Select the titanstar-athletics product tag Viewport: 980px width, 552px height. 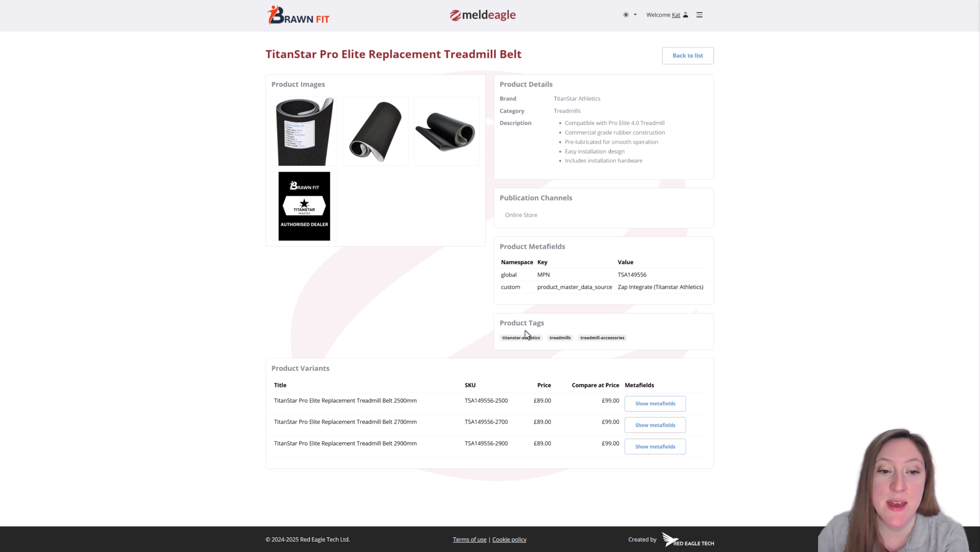pos(520,338)
